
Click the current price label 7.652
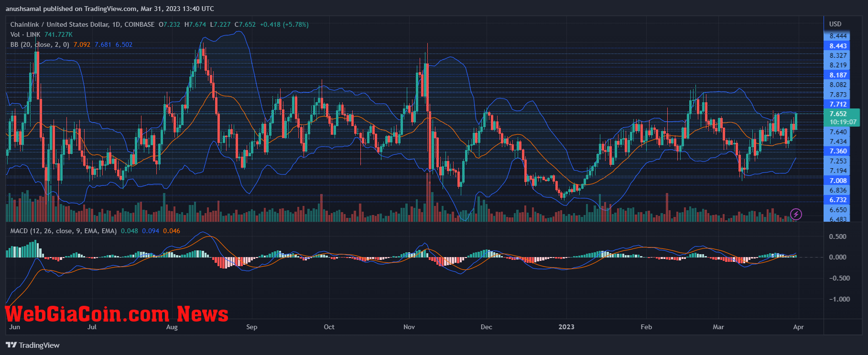838,114
